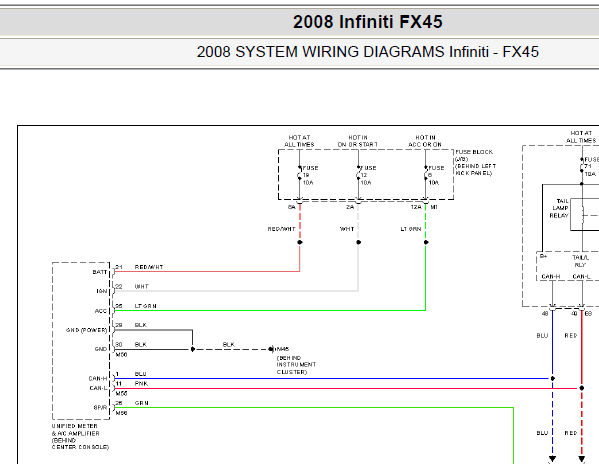Viewport: 599px width, 464px height.
Task: Click 'RED/WHT' label beside the dashed red wire
Action: (x=282, y=229)
